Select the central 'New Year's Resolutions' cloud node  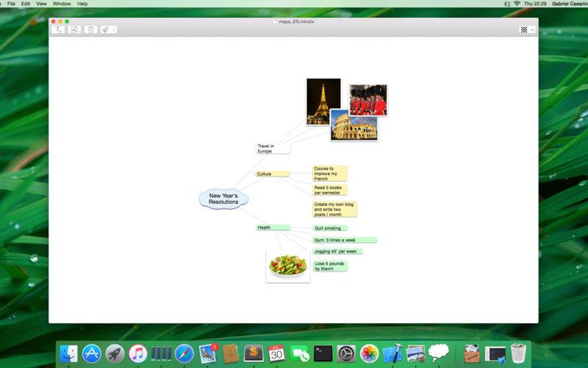click(x=223, y=199)
